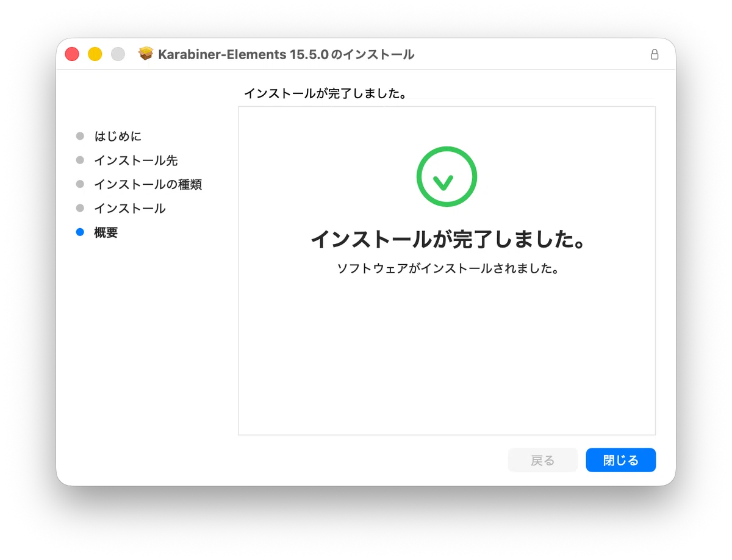The height and width of the screenshot is (560, 732).
Task: Click the green checkmark success icon
Action: (447, 176)
